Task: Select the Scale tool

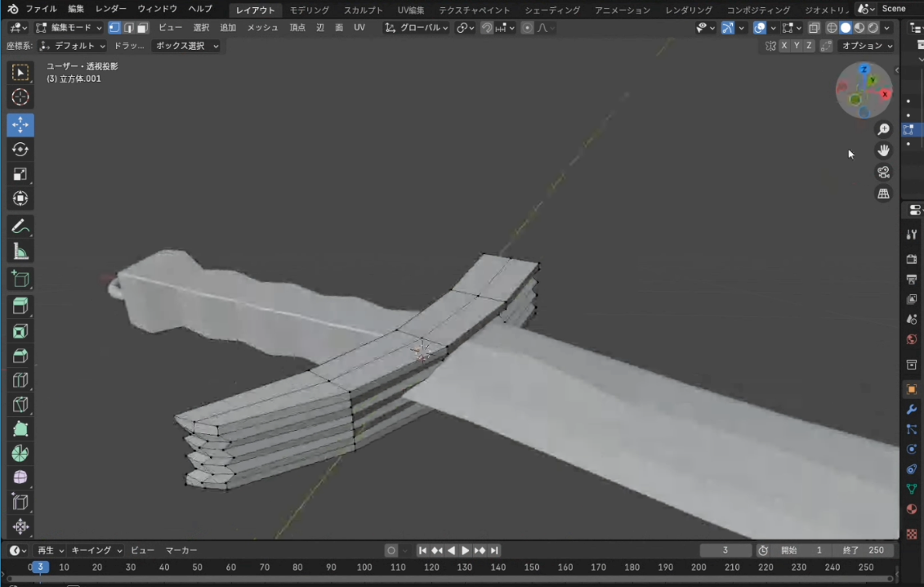Action: (x=20, y=174)
